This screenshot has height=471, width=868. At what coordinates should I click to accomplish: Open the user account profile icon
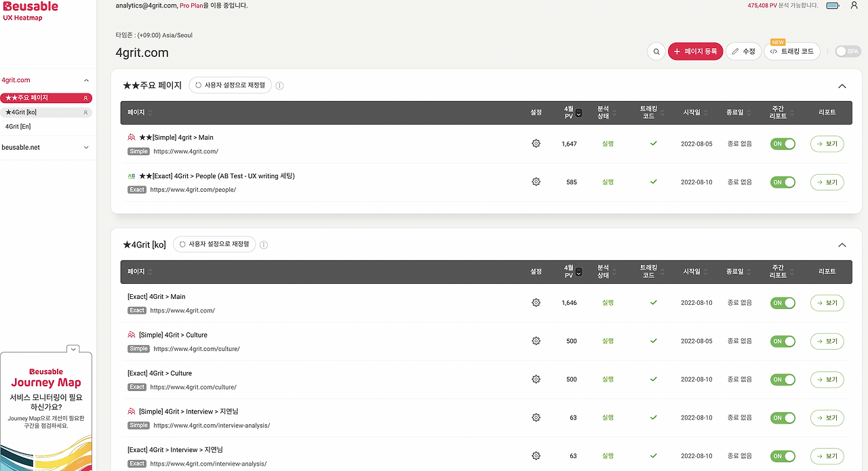tap(854, 5)
